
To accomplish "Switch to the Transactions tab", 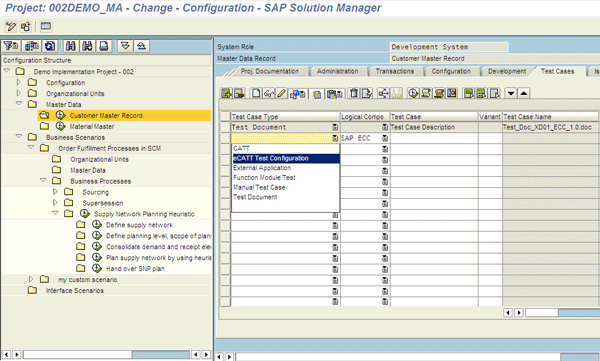I will tap(395, 71).
